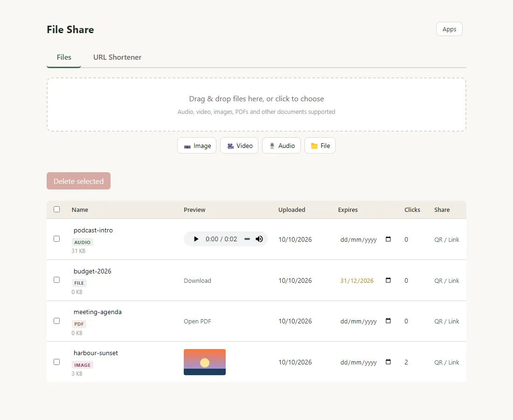Open the QR code for podcast-intro
The width and height of the screenshot is (513, 420).
point(438,239)
